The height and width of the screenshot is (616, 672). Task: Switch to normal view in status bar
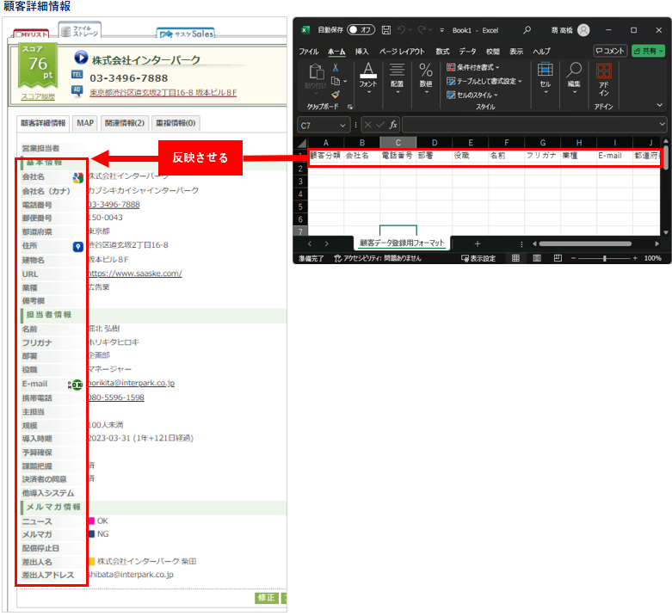(x=516, y=258)
